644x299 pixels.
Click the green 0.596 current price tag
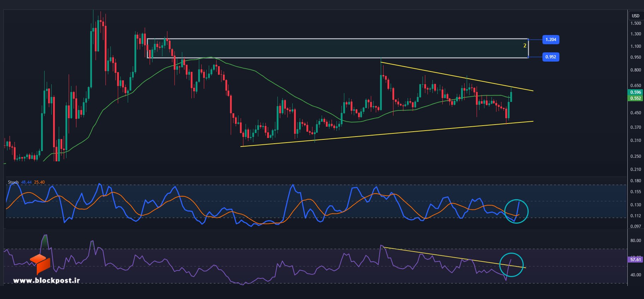tap(636, 92)
